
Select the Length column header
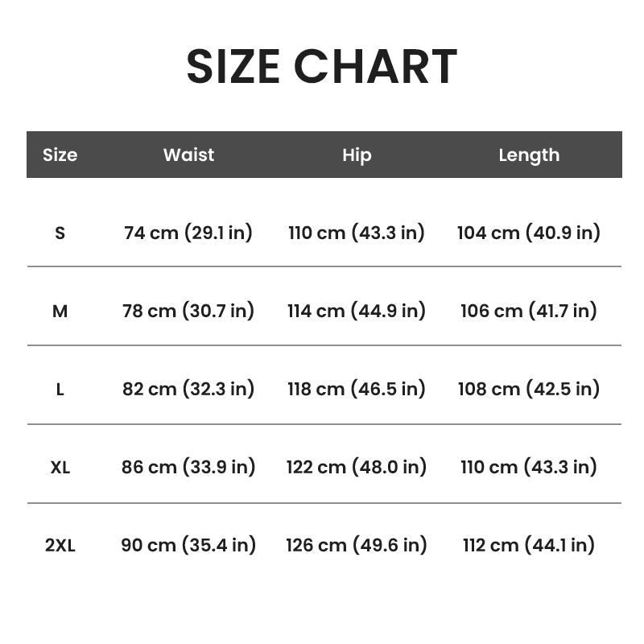[x=529, y=155]
